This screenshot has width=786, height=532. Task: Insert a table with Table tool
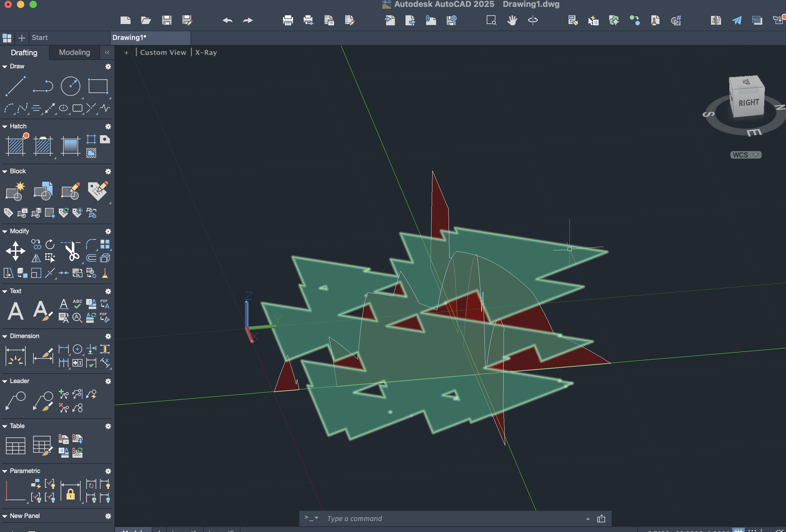(15, 446)
